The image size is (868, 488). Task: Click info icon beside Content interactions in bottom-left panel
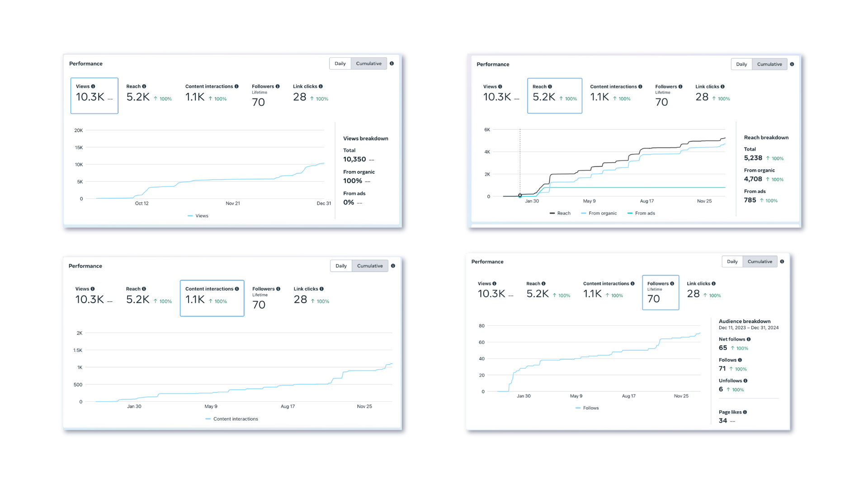click(237, 289)
